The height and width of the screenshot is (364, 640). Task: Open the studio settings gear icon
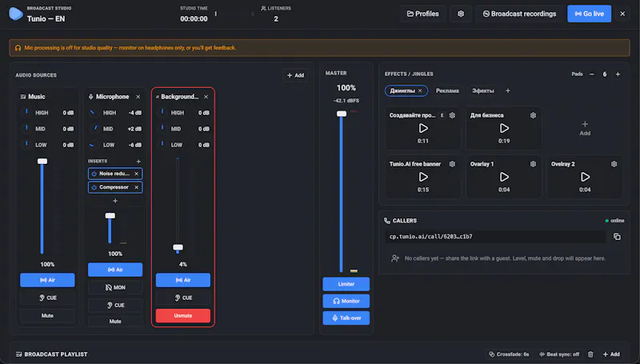click(x=461, y=14)
